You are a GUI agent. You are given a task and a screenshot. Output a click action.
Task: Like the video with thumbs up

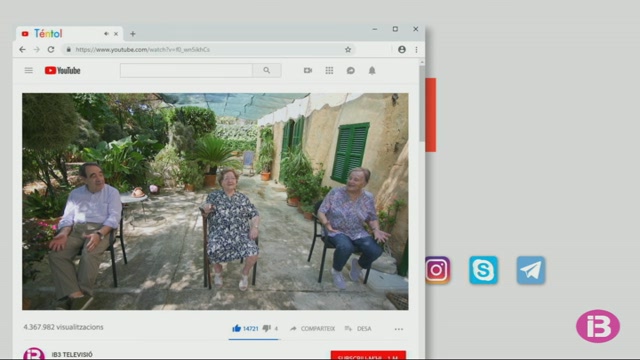tap(236, 328)
